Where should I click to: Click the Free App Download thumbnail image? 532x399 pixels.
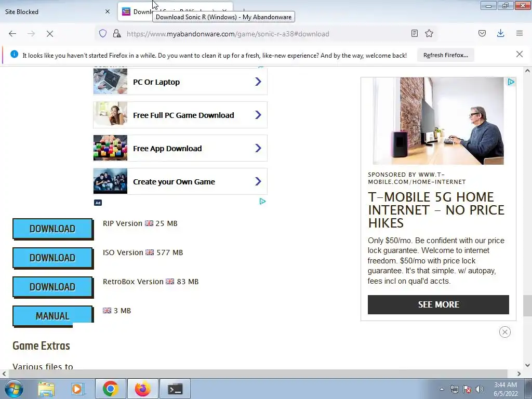(x=110, y=148)
